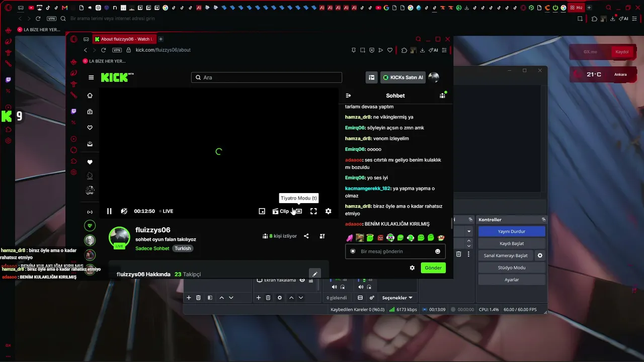Send the message with Gönder
This screenshot has height=362, width=644.
click(433, 268)
